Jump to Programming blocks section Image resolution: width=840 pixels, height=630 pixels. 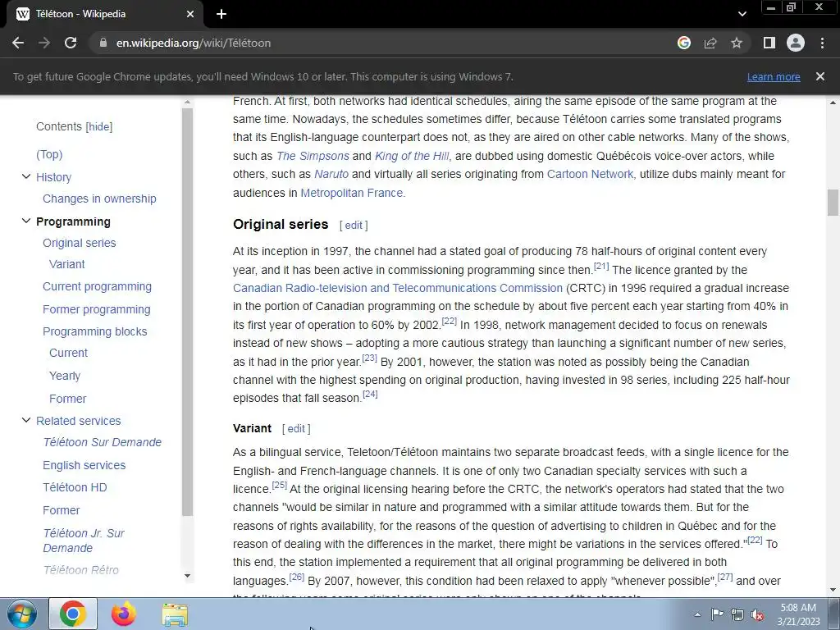click(x=95, y=331)
